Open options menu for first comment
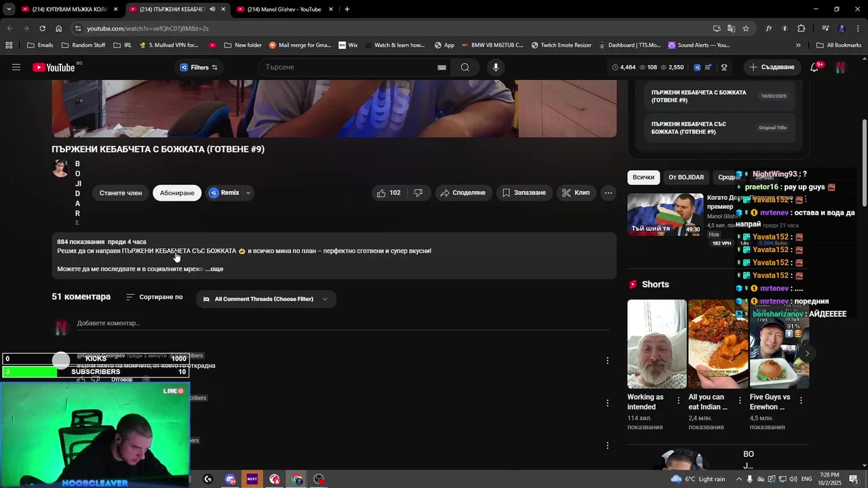868x488 pixels. (x=608, y=361)
